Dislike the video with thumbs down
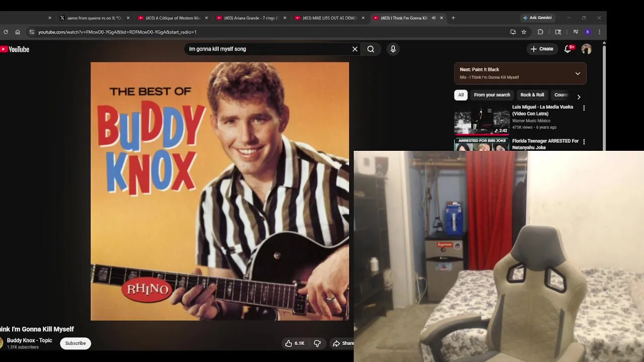Viewport: 644px width, 362px height. 317,343
